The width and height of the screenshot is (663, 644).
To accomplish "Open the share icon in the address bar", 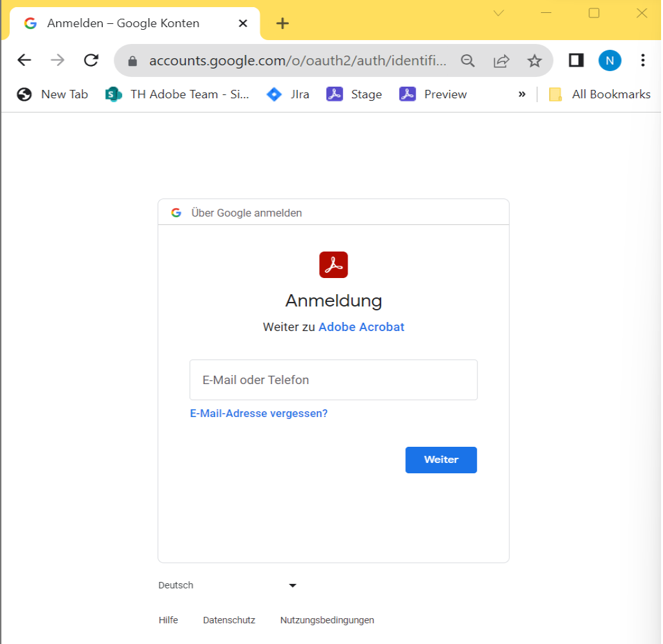I will click(x=501, y=60).
